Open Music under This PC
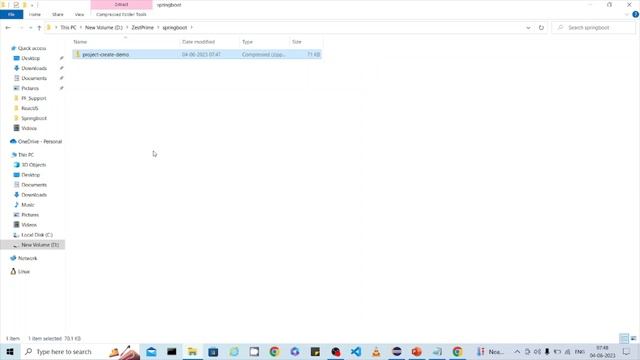The width and height of the screenshot is (640, 360). (28, 205)
